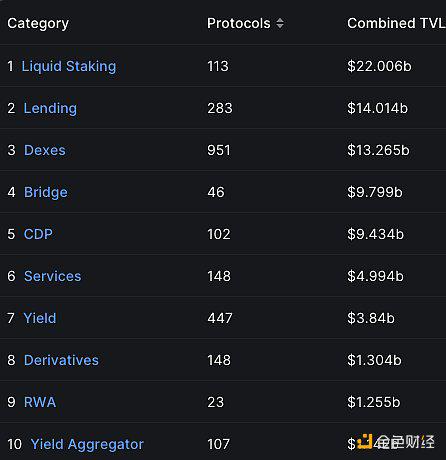This screenshot has height=460, width=446.
Task: Open the Dexes category
Action: pos(45,150)
